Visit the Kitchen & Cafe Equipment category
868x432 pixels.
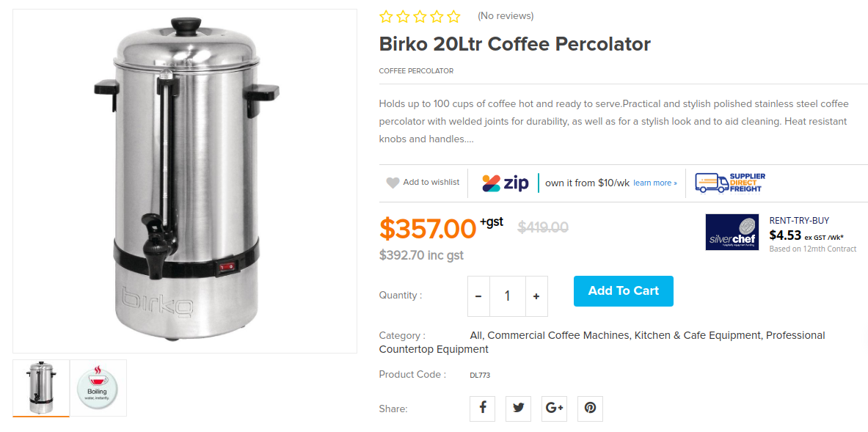pyautogui.click(x=697, y=335)
